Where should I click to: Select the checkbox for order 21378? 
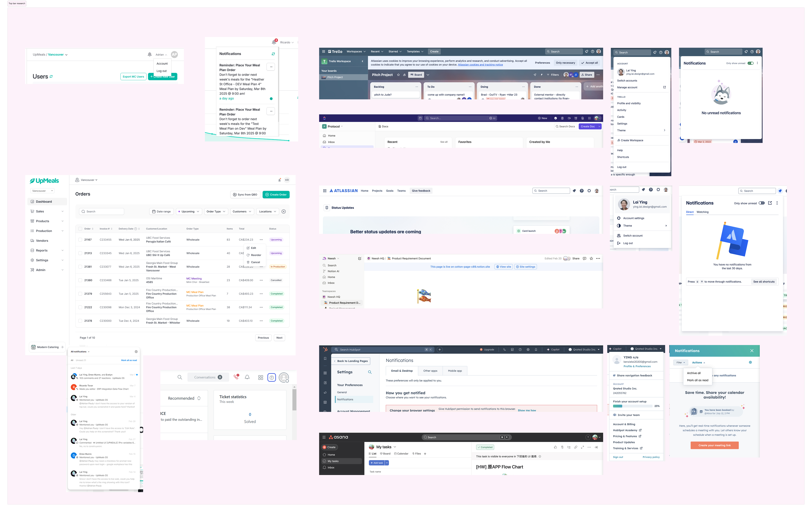point(80,321)
